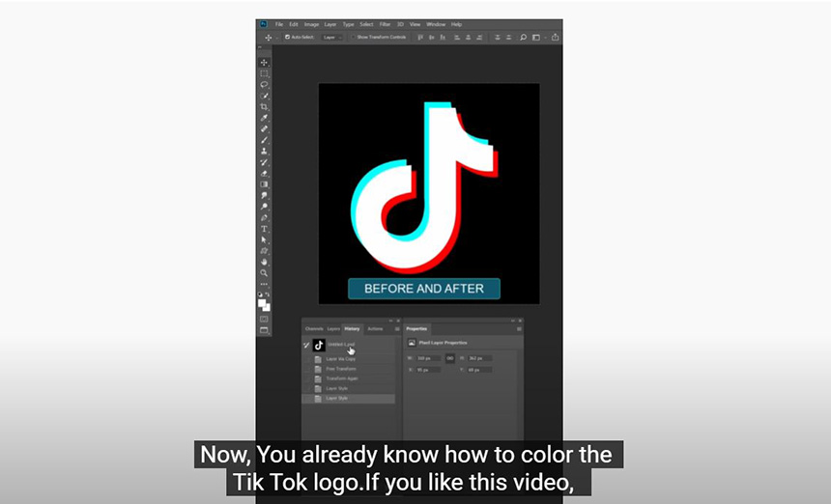
Task: Click the H height input field
Action: point(479,358)
